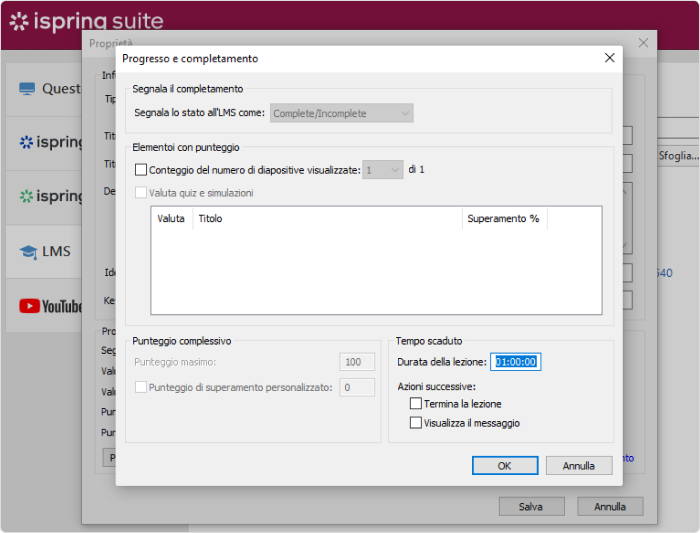Enable Conteggio del numero di diapositive visualizzate
700x533 pixels.
pos(141,170)
